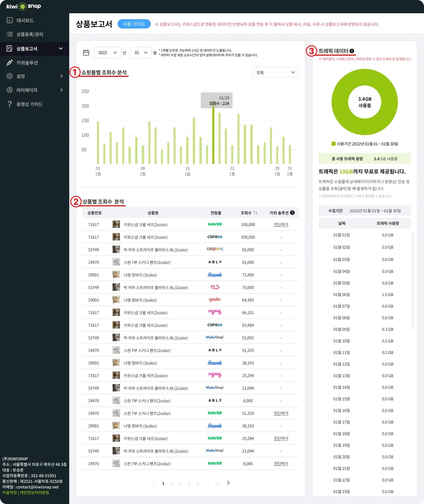Click the 키위솔루션 tool icon
This screenshot has width=424, height=504.
[10, 63]
